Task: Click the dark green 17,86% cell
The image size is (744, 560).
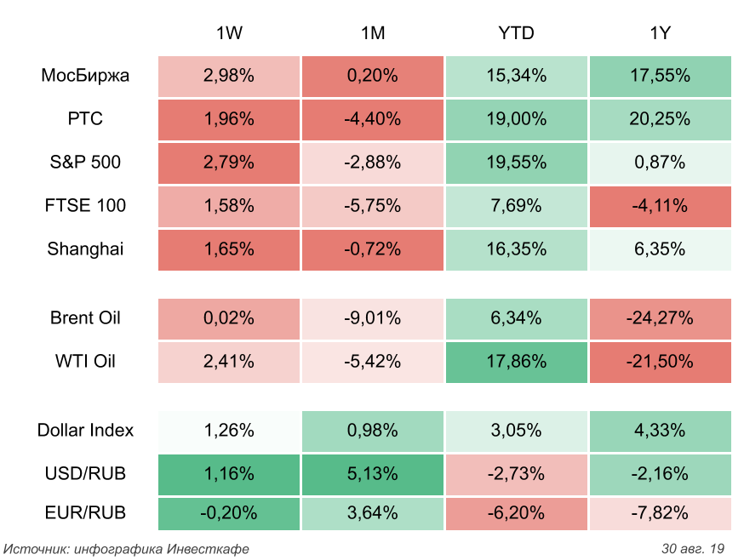Action: click(x=516, y=362)
